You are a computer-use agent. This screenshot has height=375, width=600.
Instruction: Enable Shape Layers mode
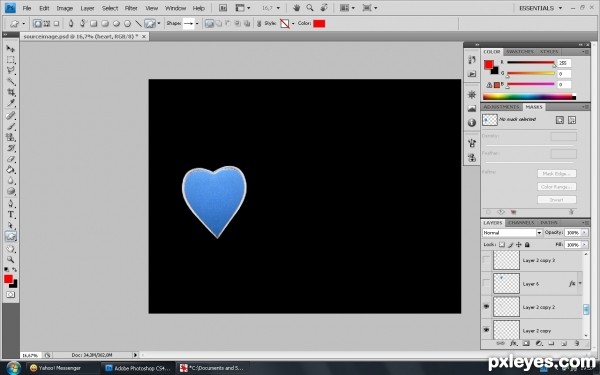coord(37,24)
